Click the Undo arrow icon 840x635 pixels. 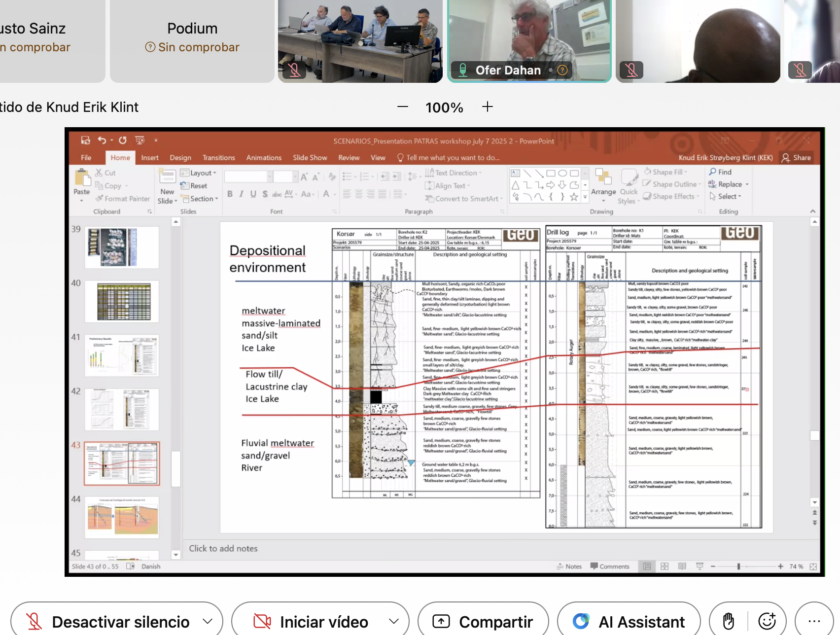(x=102, y=141)
